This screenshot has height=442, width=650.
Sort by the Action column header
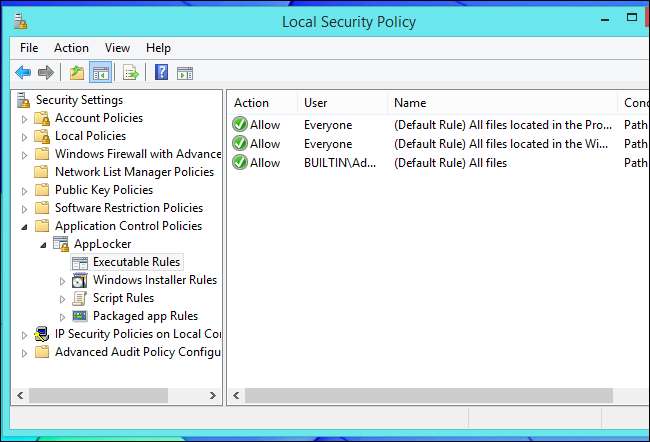(x=262, y=103)
